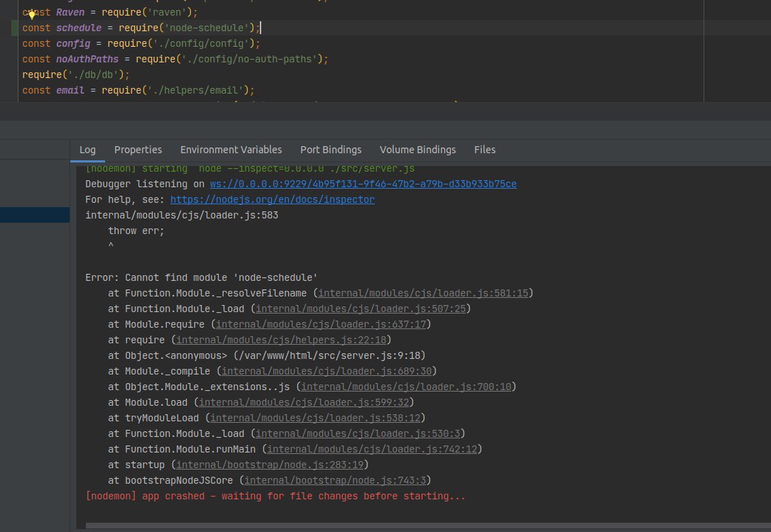Viewport: 771px width, 532px height.
Task: Switch to the Properties tab
Action: pos(138,150)
